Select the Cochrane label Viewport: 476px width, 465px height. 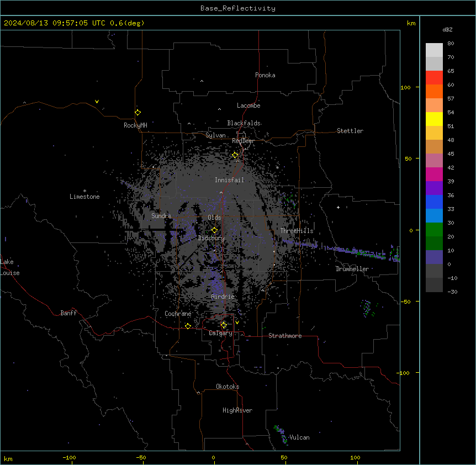(x=178, y=314)
